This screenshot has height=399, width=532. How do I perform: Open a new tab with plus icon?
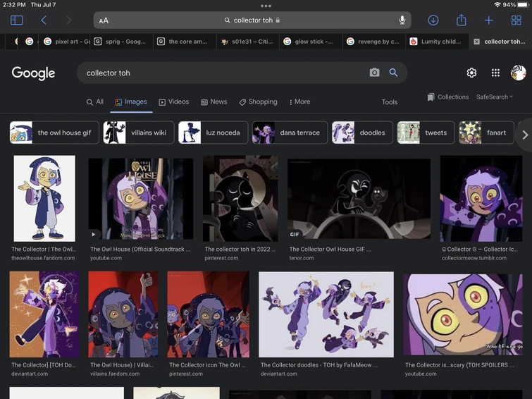click(x=488, y=20)
